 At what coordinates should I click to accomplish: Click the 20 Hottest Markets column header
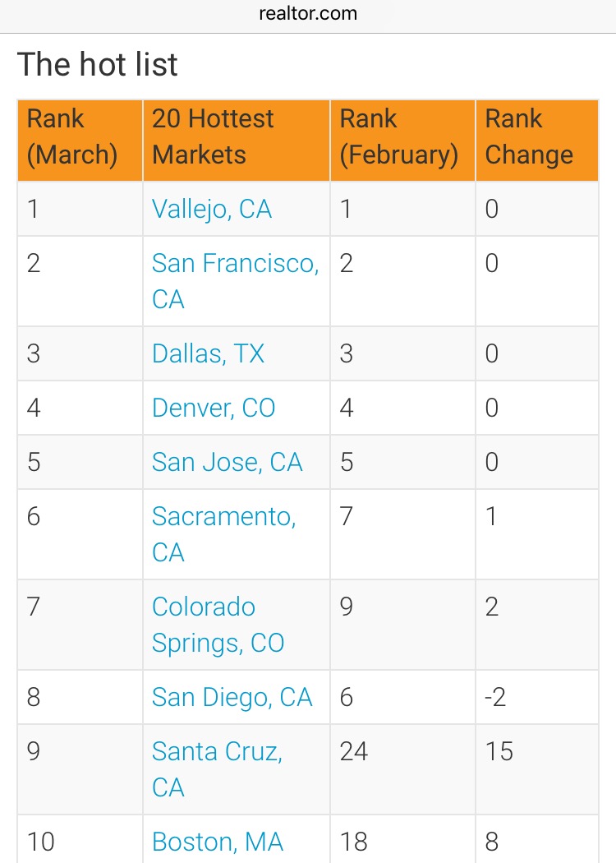pyautogui.click(x=213, y=136)
